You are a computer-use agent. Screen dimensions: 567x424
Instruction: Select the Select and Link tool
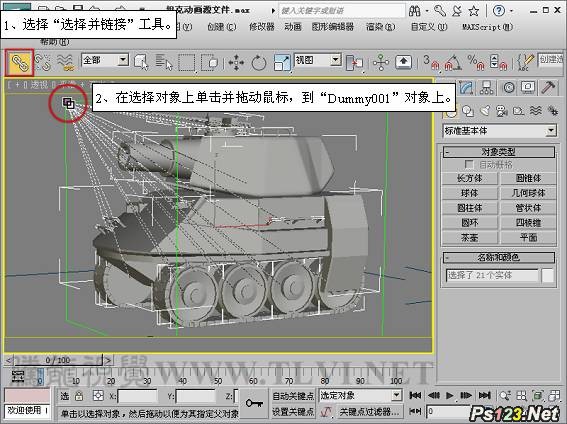point(20,63)
